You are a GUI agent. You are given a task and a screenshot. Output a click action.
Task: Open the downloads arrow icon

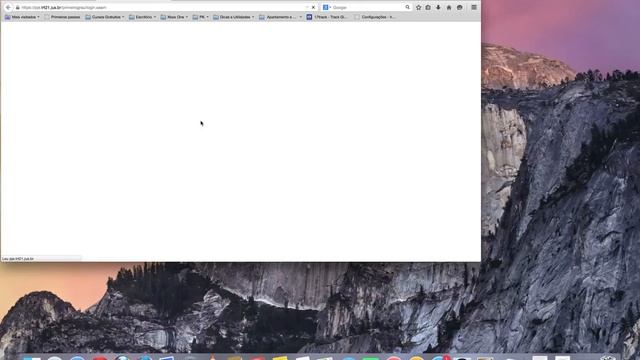[x=438, y=7]
